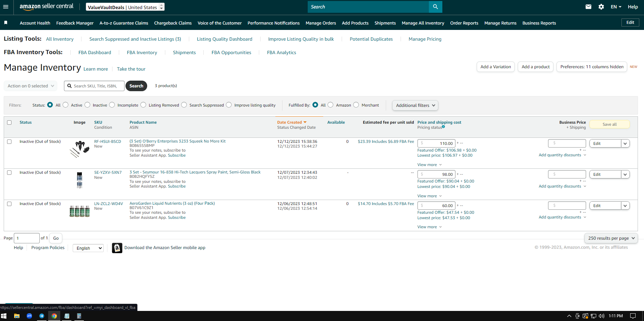The height and width of the screenshot is (321, 644).
Task: Change the 250 results per page dropdown
Action: click(x=611, y=238)
